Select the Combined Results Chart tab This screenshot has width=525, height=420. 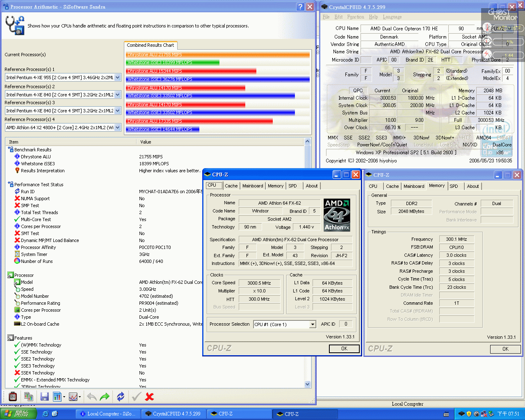click(x=150, y=45)
